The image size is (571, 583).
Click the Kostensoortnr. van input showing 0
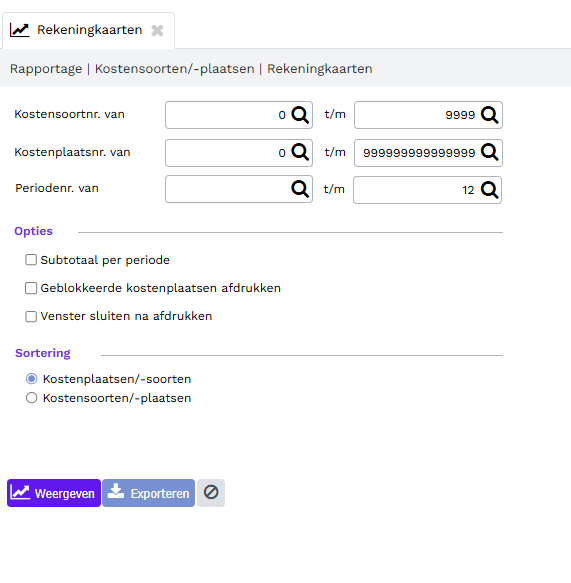228,115
